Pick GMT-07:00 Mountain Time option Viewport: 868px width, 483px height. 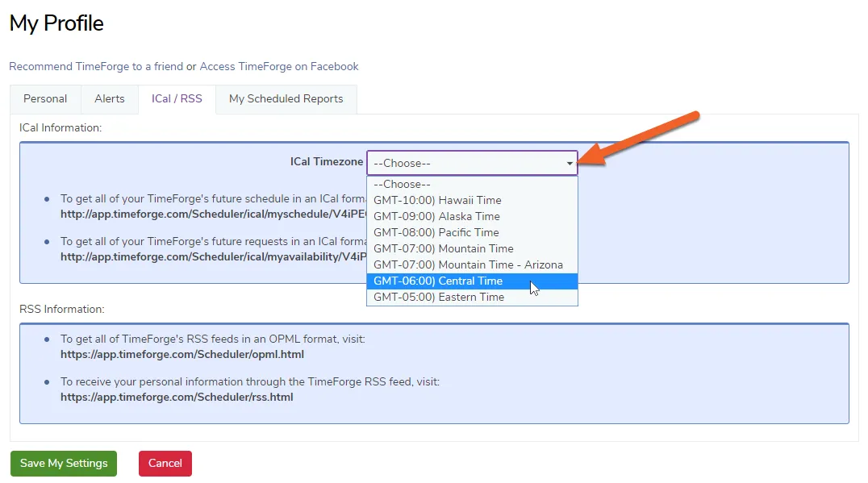472,248
